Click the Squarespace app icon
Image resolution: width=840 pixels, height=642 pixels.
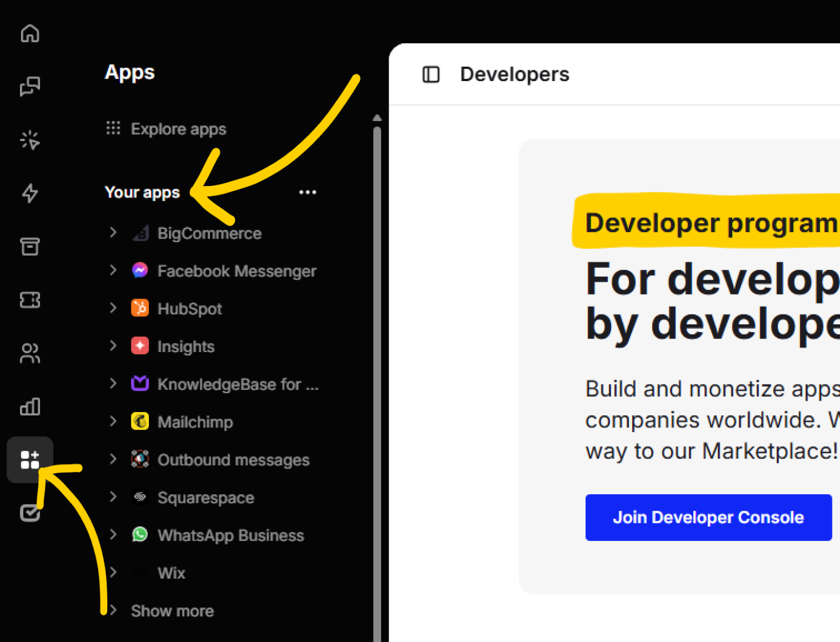(x=140, y=497)
